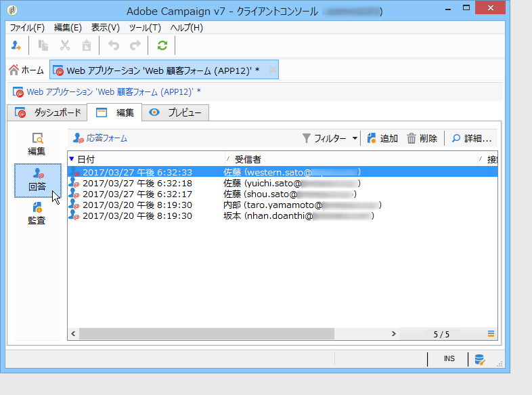Click the horizontal scrollbar thumb
Viewport: 532px width, 395px height.
206,333
